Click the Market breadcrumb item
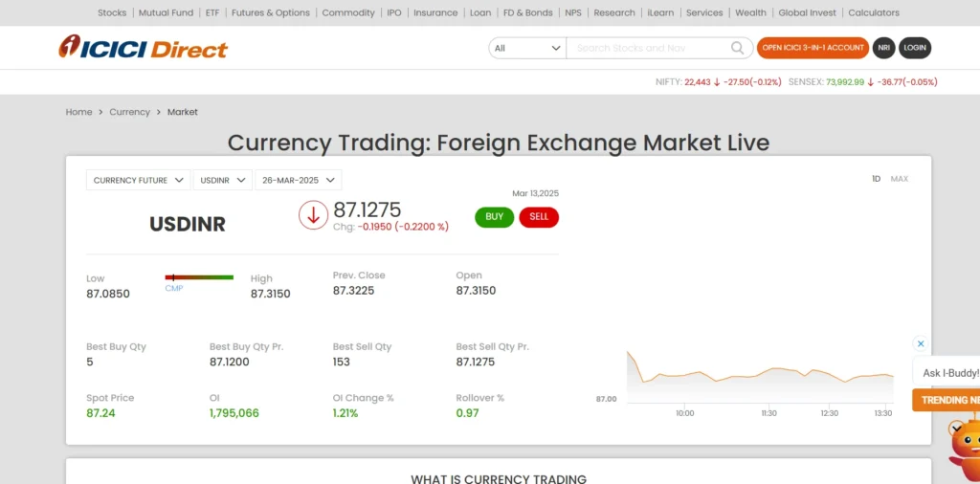This screenshot has width=980, height=484. [x=183, y=112]
